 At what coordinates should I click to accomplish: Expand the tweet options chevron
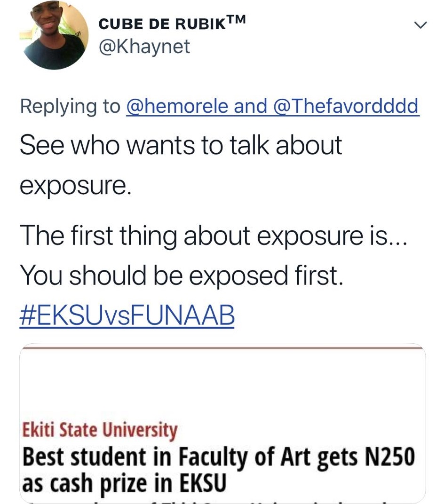pyautogui.click(x=420, y=25)
